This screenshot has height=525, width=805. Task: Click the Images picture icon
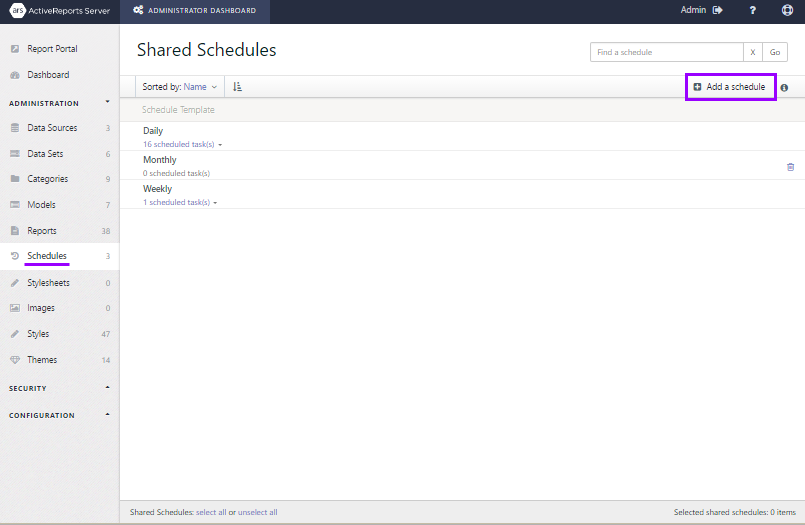tap(15, 308)
